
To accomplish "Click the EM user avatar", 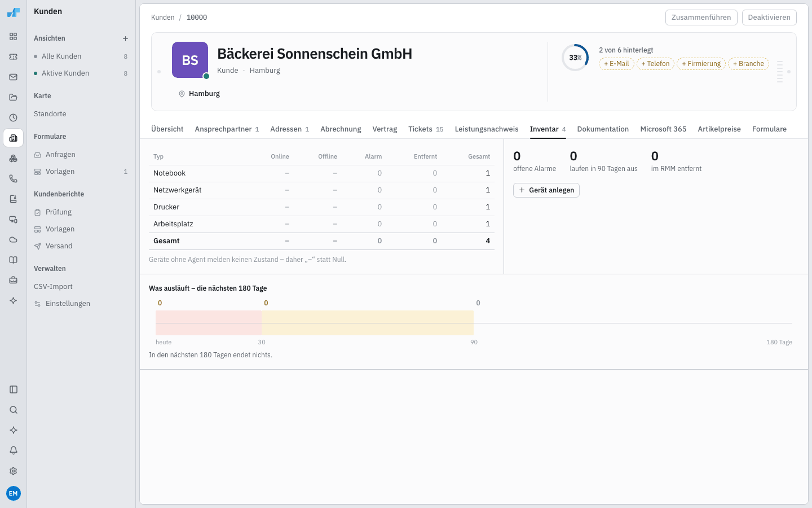I will [14, 493].
